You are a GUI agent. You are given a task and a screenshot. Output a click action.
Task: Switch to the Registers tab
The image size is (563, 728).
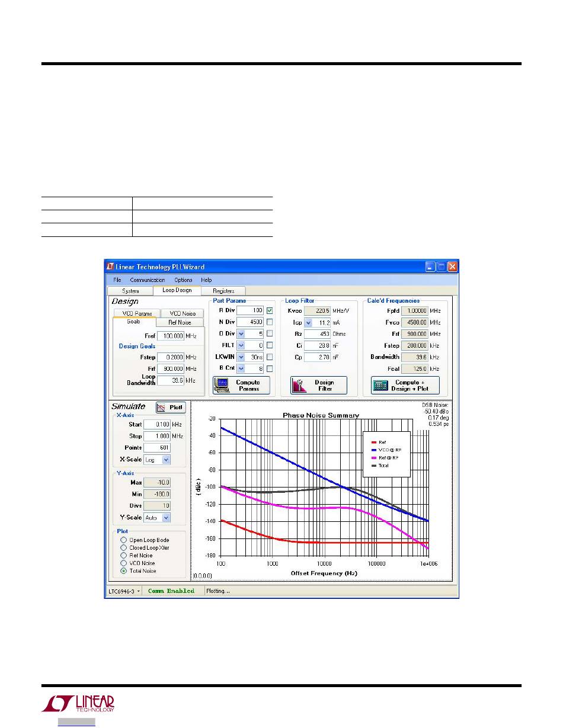tap(223, 291)
